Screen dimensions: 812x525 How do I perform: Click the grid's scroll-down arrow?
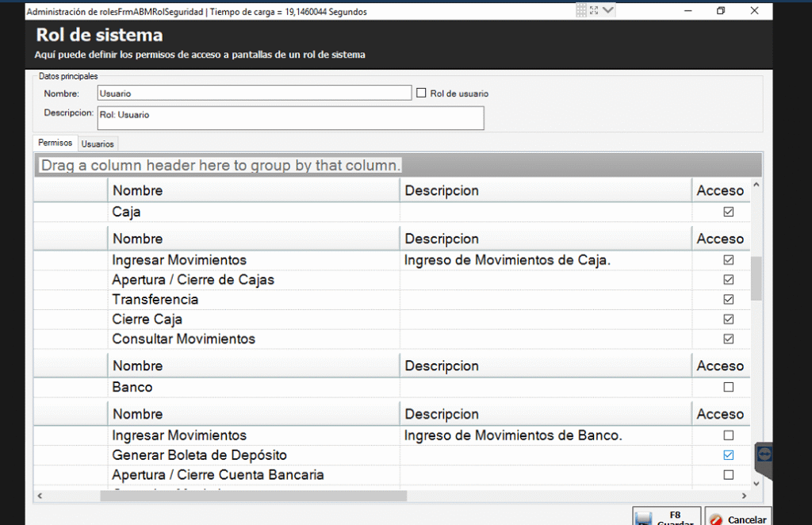(x=756, y=482)
